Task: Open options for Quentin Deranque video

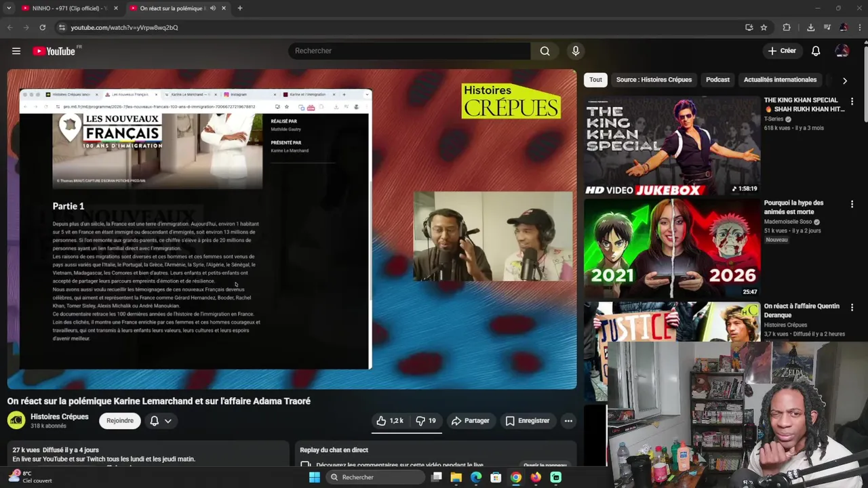Action: coord(852,308)
